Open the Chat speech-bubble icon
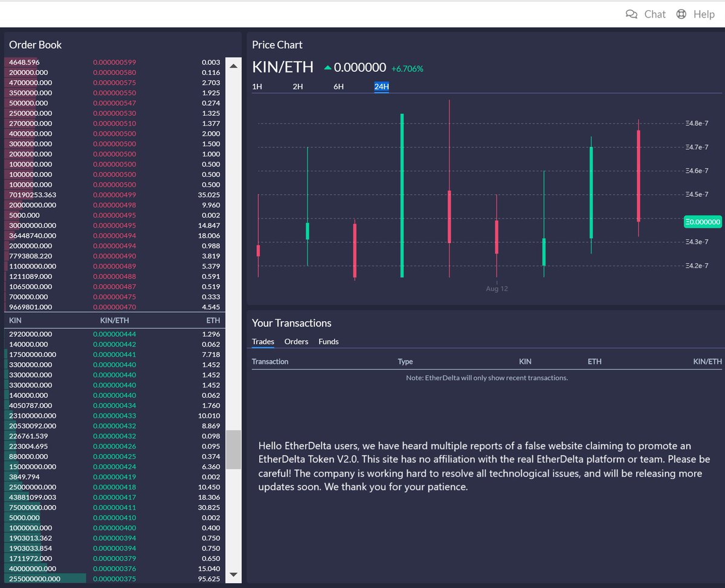Screen dimensions: 725x588 pyautogui.click(x=631, y=14)
